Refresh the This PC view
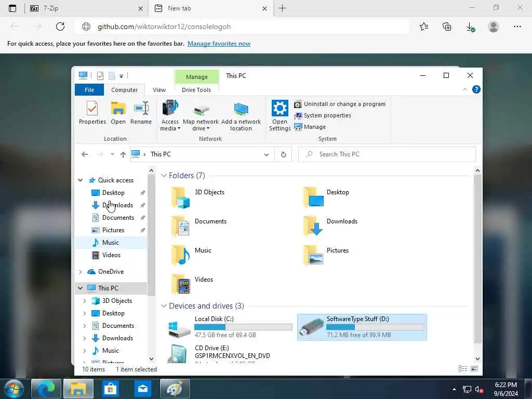This screenshot has width=532, height=399. coord(283,155)
